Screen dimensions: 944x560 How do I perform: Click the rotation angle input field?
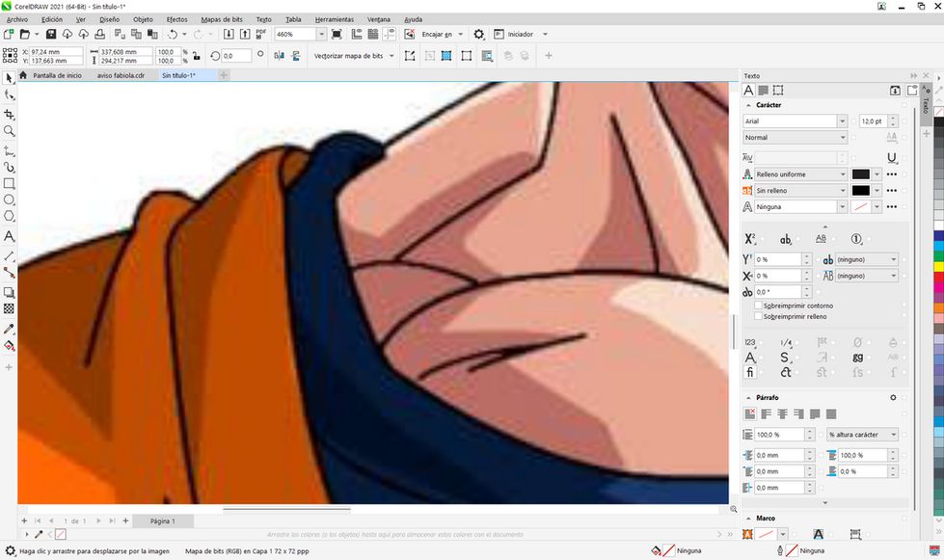[x=236, y=56]
